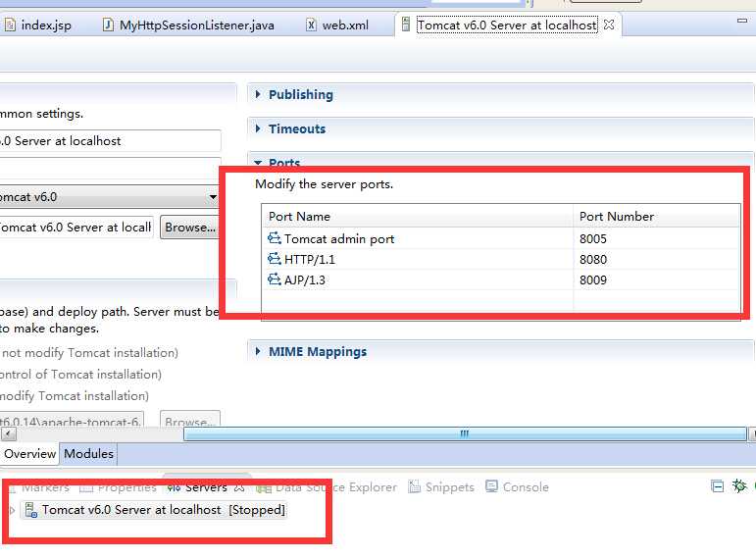This screenshot has width=756, height=559.
Task: Select the AJP/1.3 port row
Action: pyautogui.click(x=501, y=280)
